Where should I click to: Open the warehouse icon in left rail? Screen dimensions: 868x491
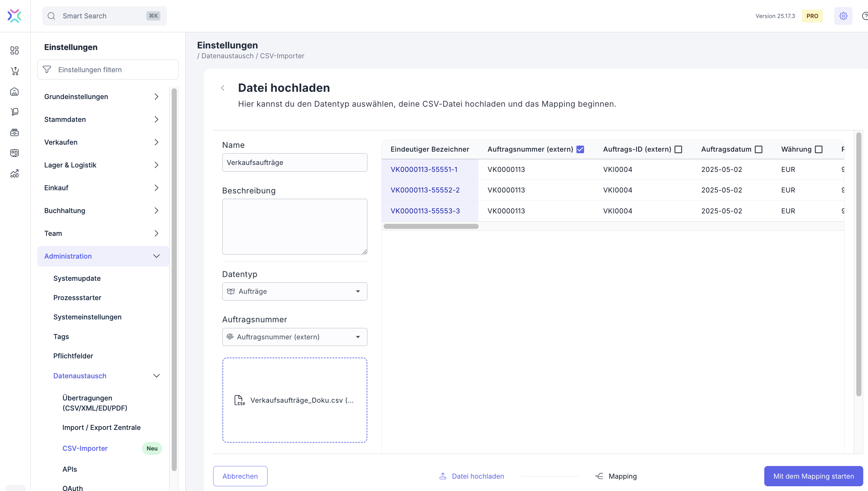(x=15, y=91)
